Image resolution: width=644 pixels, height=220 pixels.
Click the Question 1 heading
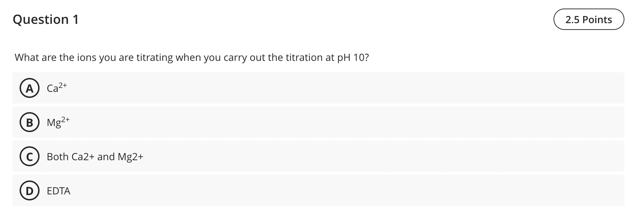pyautogui.click(x=46, y=20)
